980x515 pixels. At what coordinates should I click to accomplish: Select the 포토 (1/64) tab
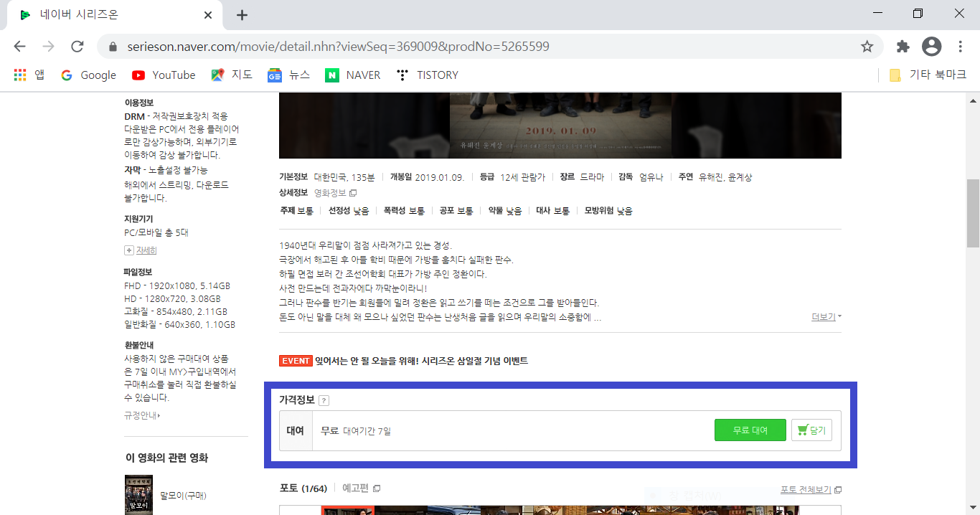303,488
